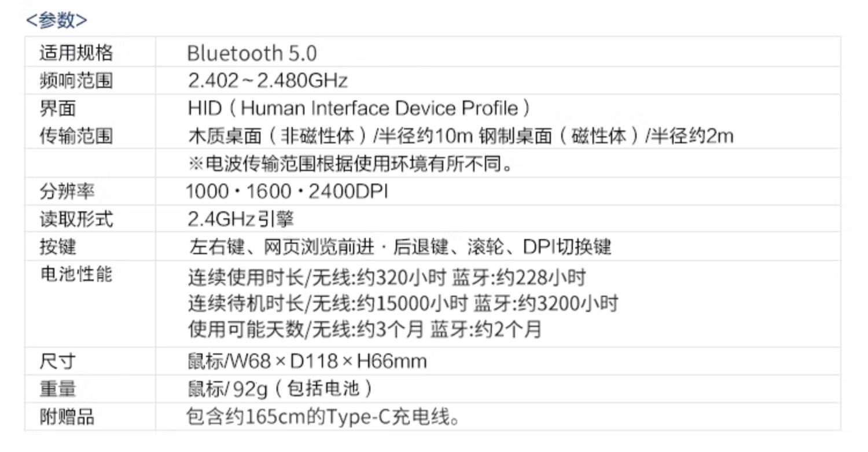Image resolution: width=868 pixels, height=452 pixels.
Task: Click the 重量 row label
Action: [x=57, y=389]
